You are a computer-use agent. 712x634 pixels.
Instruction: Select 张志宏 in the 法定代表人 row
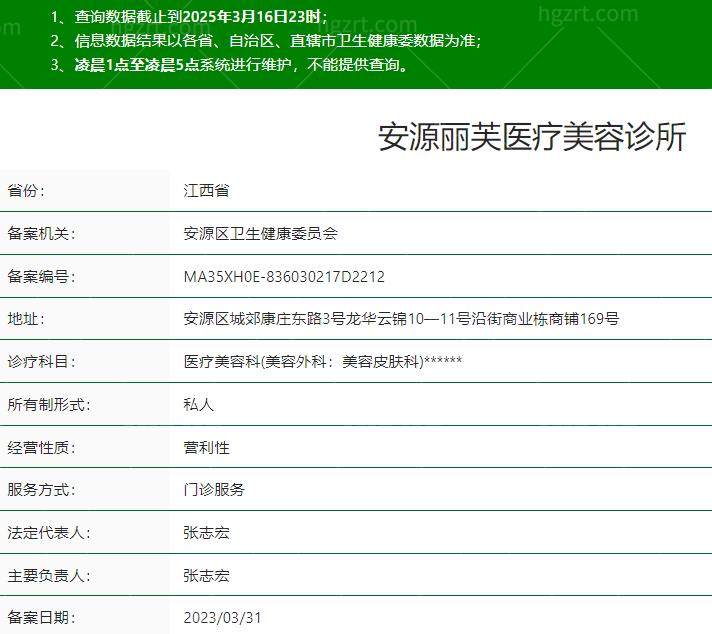[x=207, y=532]
